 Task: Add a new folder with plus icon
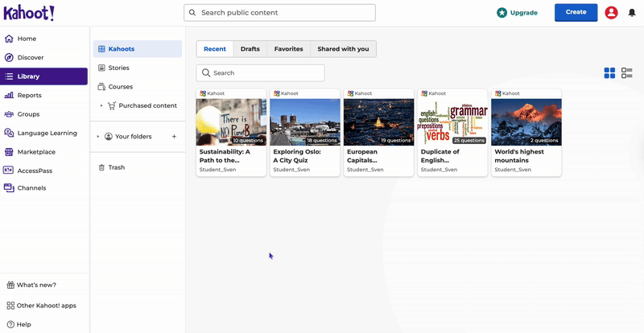174,137
